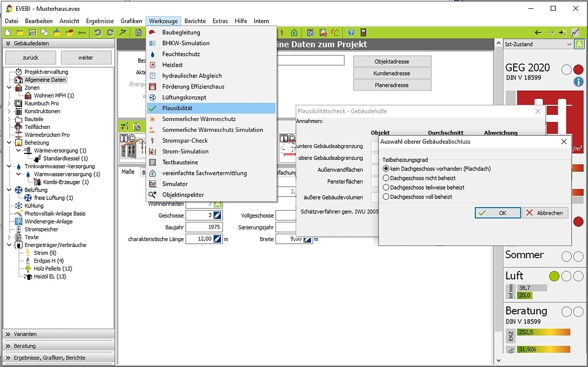Collapse the Belüftung tree node
The image size is (588, 367).
tap(9, 190)
